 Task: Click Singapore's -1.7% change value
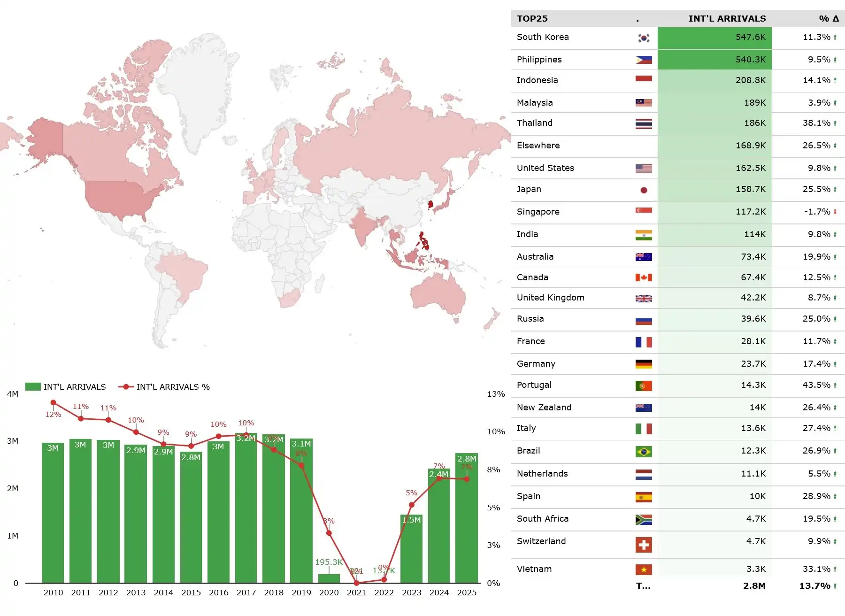point(817,211)
